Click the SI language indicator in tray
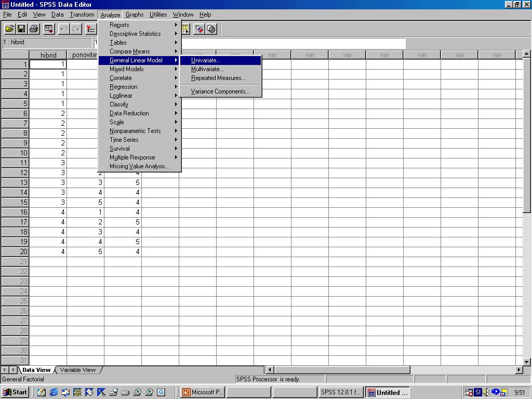 [x=478, y=392]
